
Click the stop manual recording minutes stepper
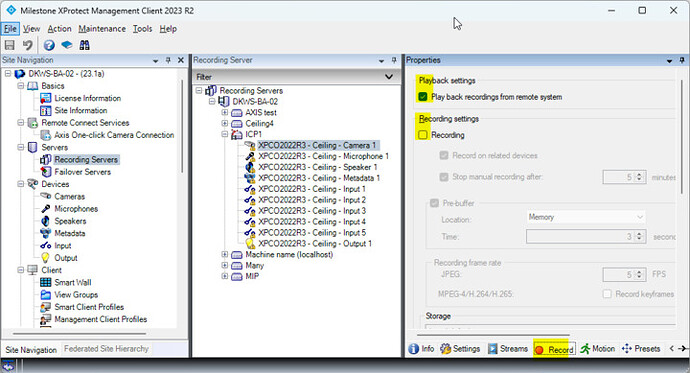(639, 177)
